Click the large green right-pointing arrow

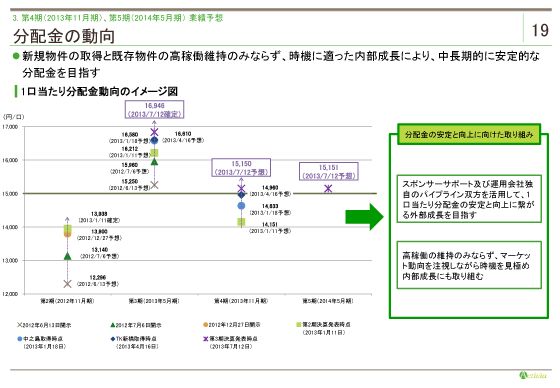pos(364,217)
